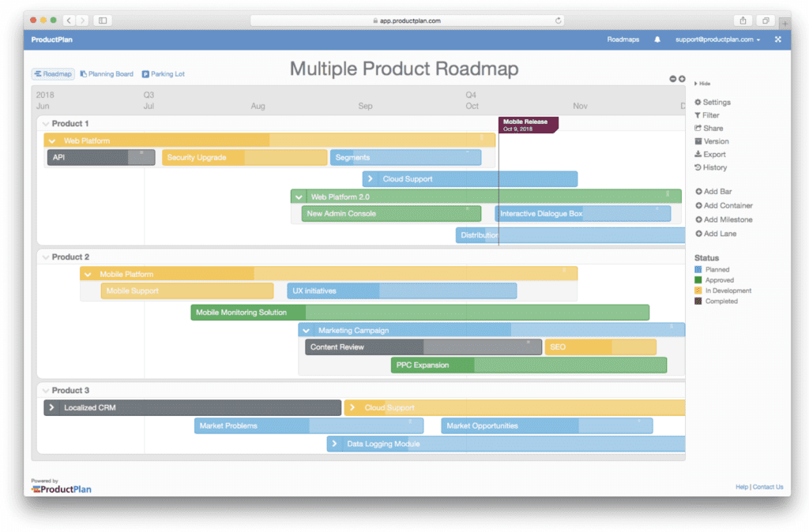Viewport: 809px width, 532px height.
Task: Open the Settings panel in the sidebar
Action: coord(713,102)
